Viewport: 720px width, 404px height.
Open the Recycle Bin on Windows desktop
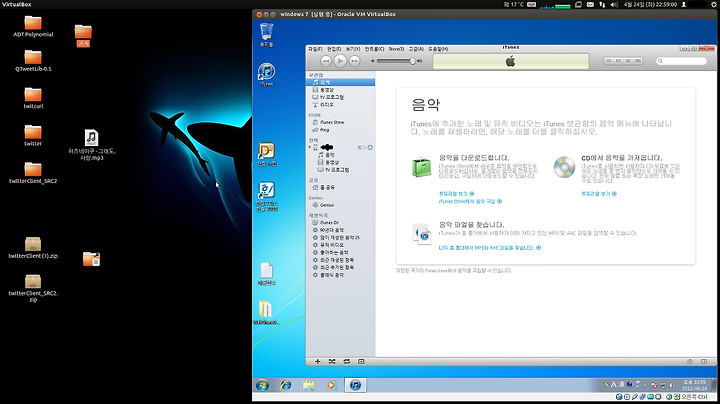pos(266,35)
